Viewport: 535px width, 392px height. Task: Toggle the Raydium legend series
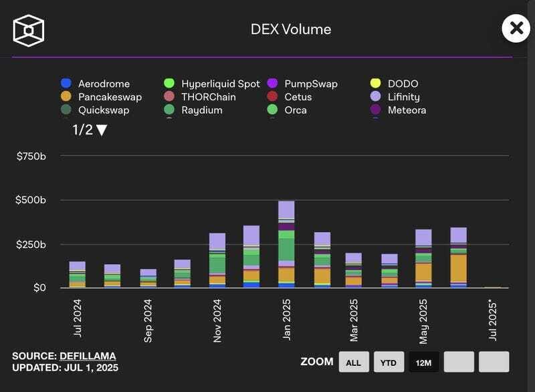tap(193, 110)
